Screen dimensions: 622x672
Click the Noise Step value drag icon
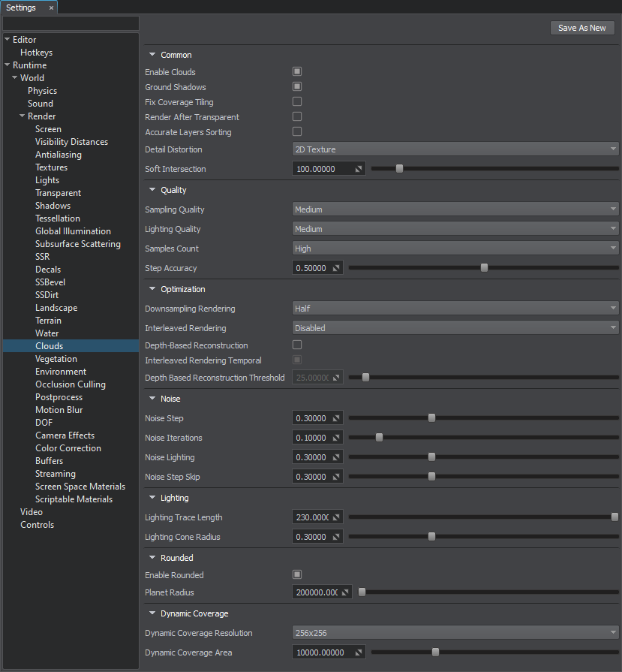coord(336,418)
